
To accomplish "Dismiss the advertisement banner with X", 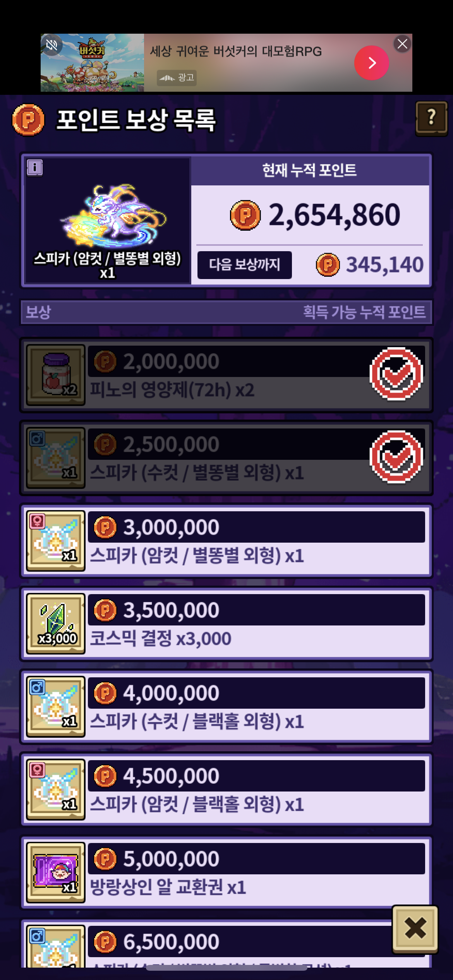I will (402, 44).
